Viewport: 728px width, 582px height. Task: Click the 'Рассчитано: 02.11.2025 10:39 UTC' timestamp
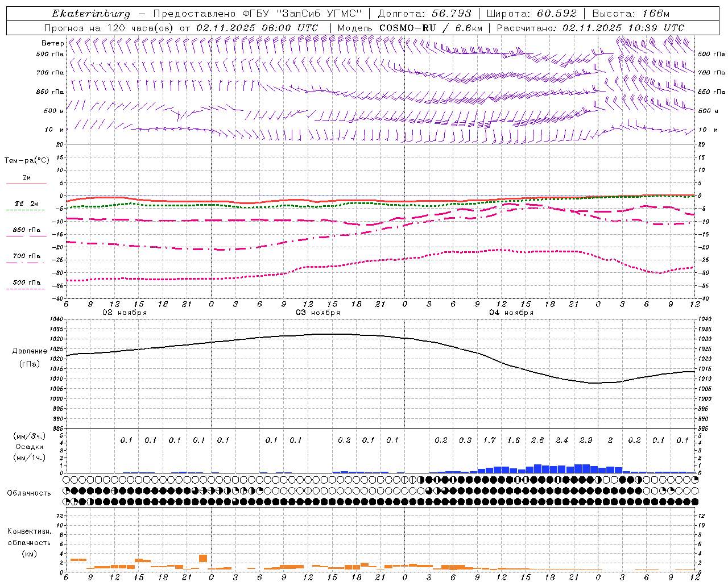coord(590,28)
